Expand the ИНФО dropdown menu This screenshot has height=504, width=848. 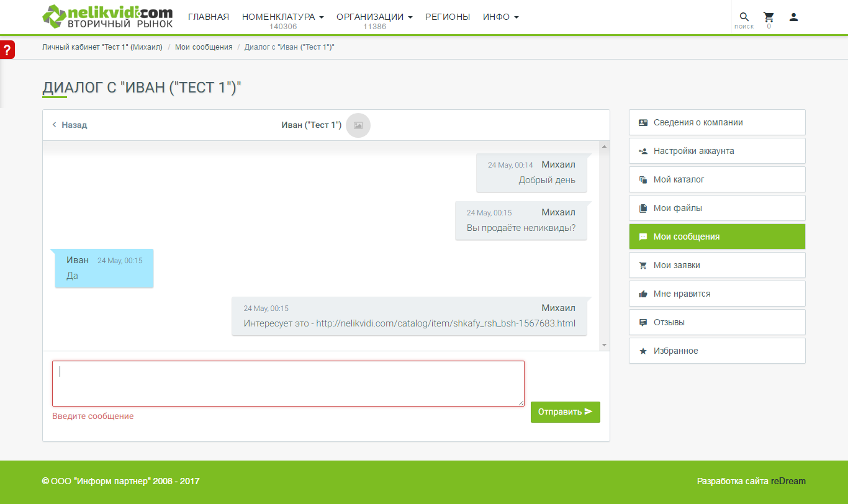[501, 17]
